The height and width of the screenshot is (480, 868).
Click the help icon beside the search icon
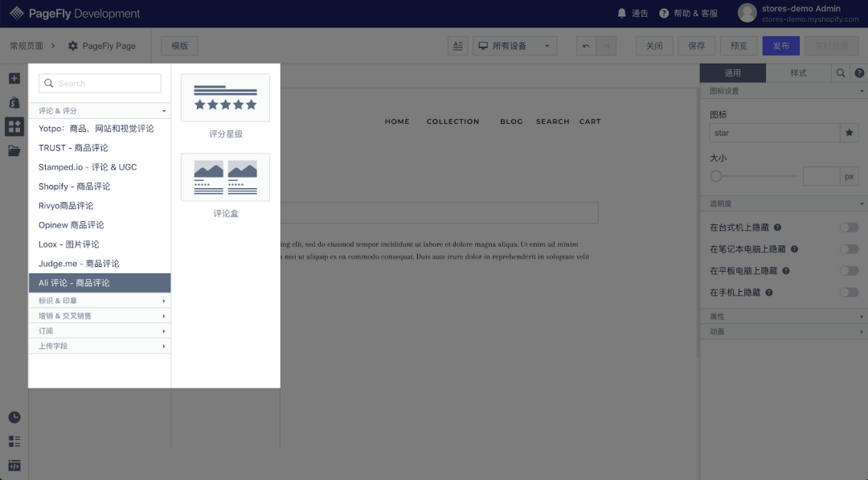859,73
